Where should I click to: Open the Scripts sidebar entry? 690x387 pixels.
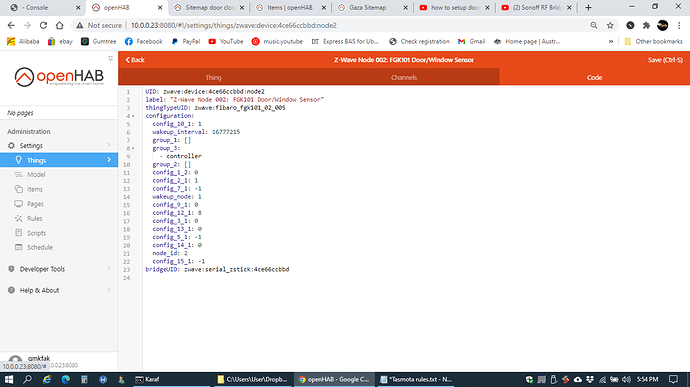[x=36, y=232]
